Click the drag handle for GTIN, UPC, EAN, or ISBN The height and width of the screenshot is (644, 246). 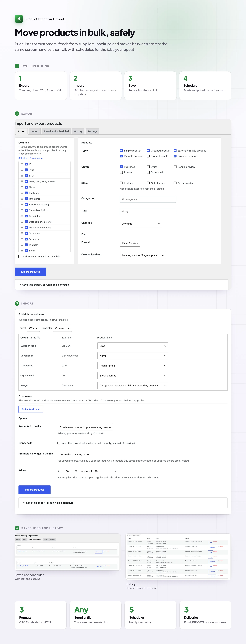22,182
